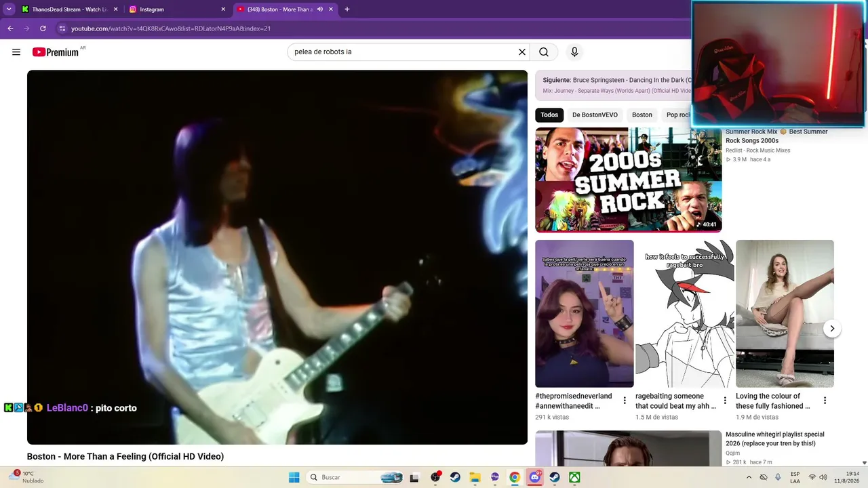
Task: Clear the search box text
Action: 522,52
